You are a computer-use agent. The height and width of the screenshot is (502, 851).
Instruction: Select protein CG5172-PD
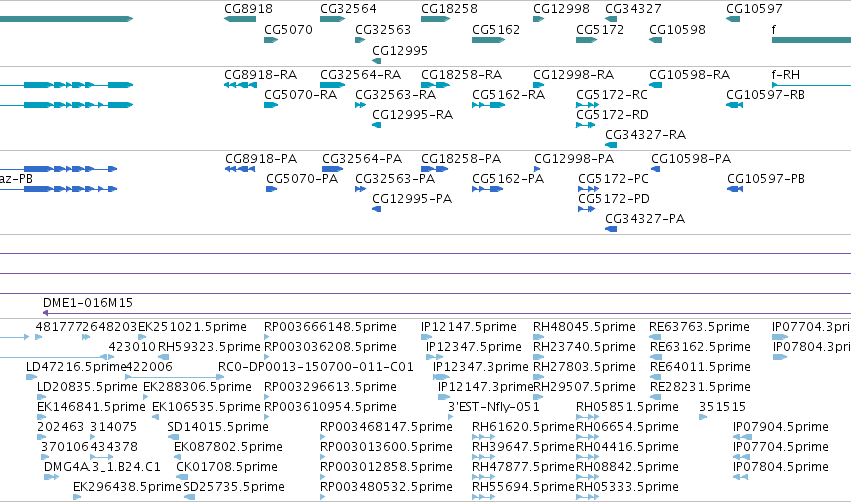pyautogui.click(x=613, y=199)
